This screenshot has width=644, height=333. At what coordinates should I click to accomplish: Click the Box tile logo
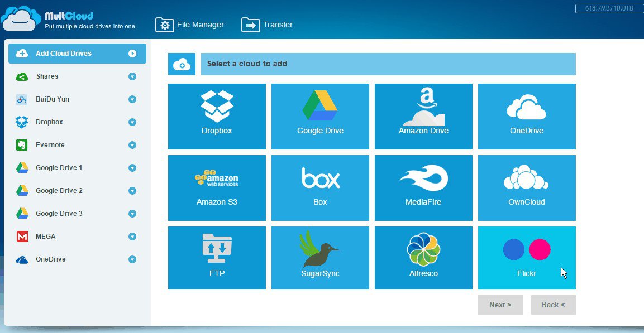pos(321,178)
